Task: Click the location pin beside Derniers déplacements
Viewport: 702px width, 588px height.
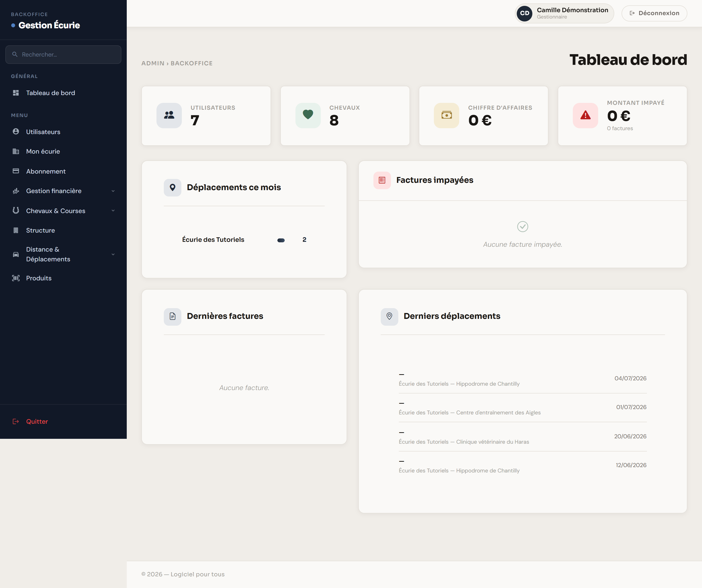Action: 390,317
